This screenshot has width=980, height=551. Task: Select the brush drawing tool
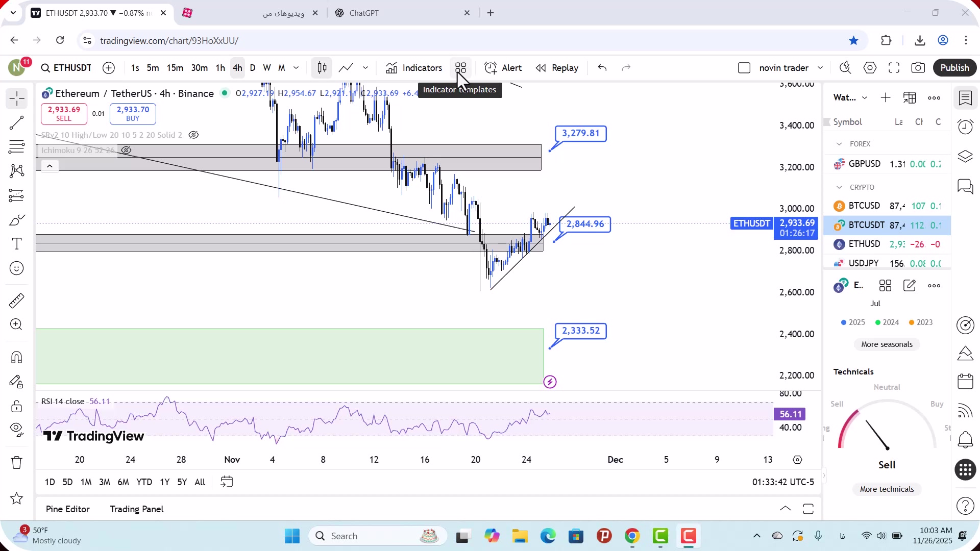(17, 220)
